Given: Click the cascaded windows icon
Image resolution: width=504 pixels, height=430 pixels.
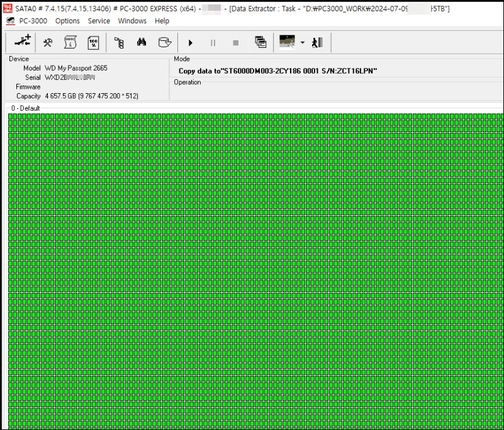Looking at the screenshot, I should [x=260, y=42].
